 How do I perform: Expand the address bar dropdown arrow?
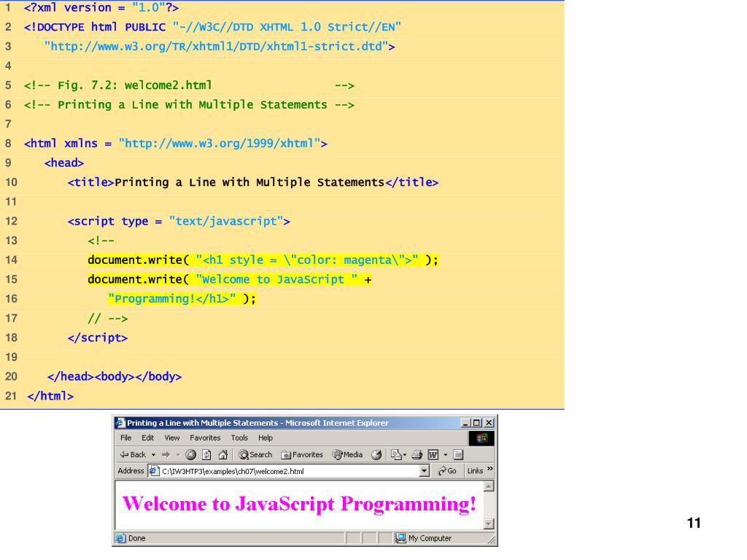(424, 471)
